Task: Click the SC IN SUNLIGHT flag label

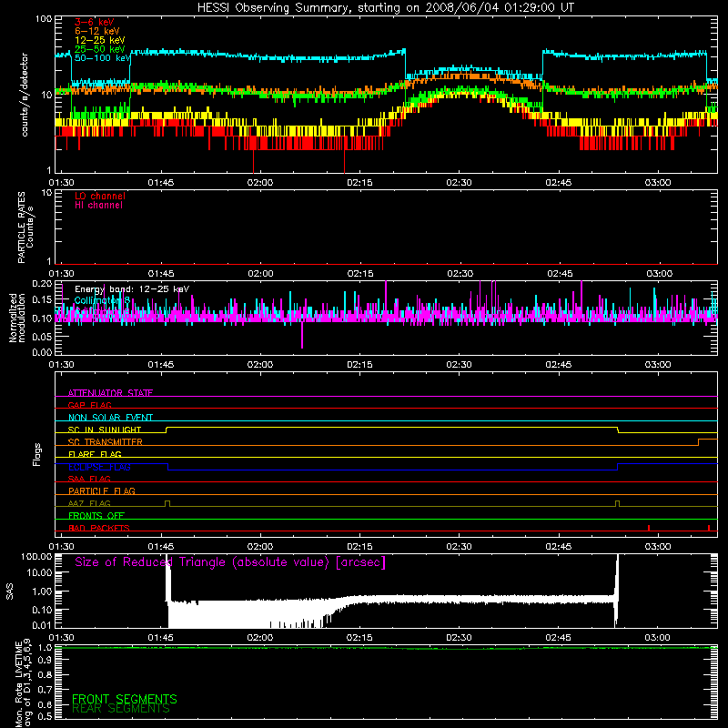Action: click(105, 430)
